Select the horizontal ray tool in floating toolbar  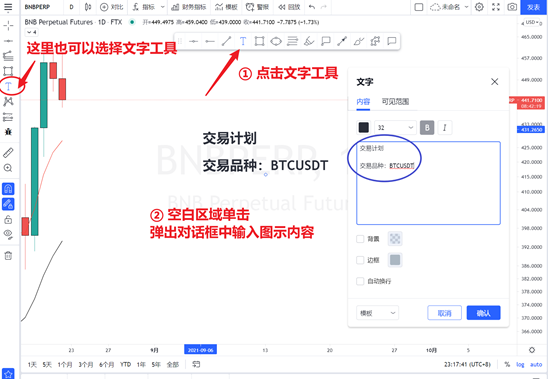tap(210, 41)
